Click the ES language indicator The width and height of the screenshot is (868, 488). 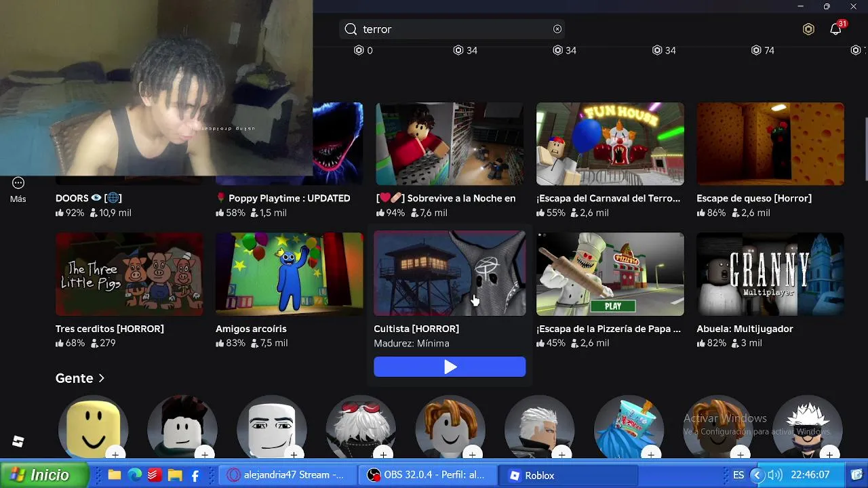738,475
